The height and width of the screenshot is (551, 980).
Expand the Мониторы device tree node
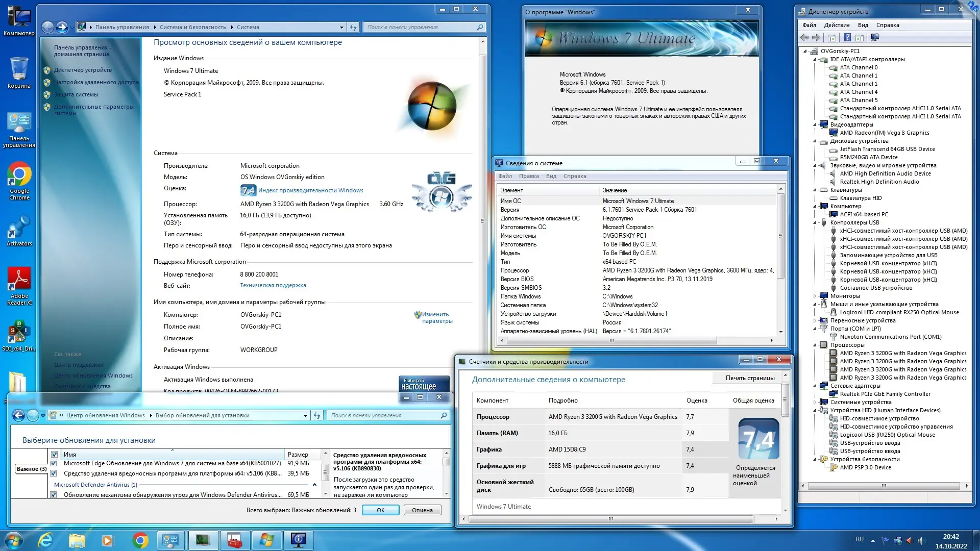pyautogui.click(x=815, y=296)
